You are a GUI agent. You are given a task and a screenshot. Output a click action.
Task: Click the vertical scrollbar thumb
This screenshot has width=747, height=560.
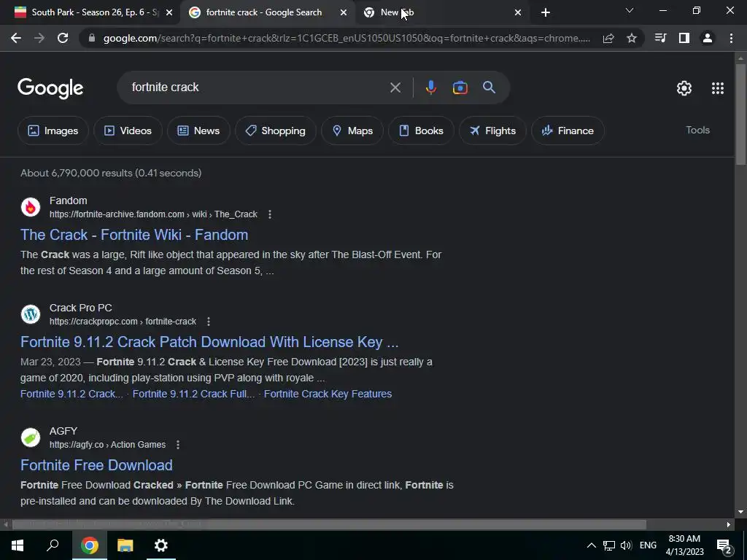pos(740,114)
